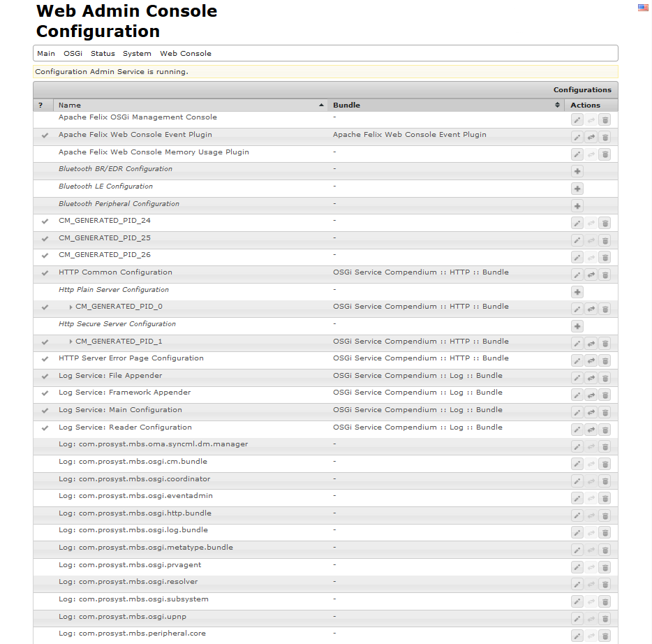Viewport: 652px width, 644px height.
Task: Edit Log: com.prosyst.mbs.osgi.upnp configuration
Action: (577, 619)
